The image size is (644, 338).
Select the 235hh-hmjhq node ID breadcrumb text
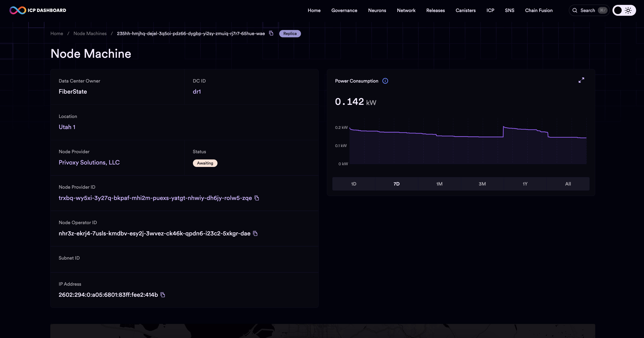click(x=191, y=33)
